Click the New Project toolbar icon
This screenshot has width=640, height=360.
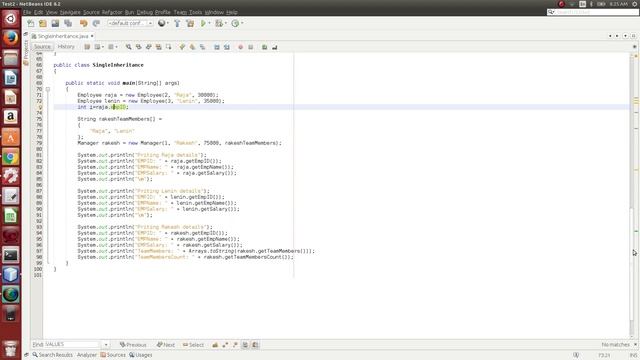[43, 23]
